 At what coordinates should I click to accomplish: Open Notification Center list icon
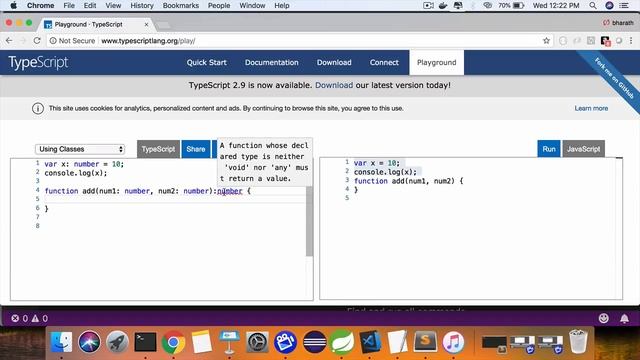point(624,5)
